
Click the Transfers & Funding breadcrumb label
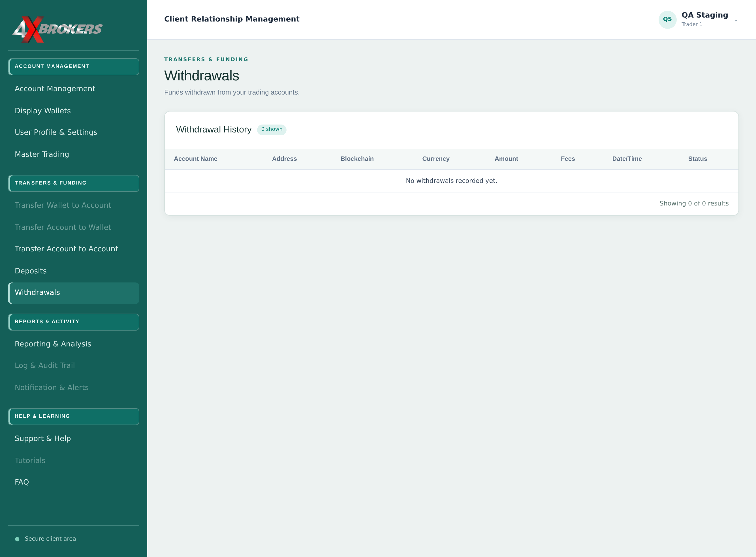click(x=206, y=59)
